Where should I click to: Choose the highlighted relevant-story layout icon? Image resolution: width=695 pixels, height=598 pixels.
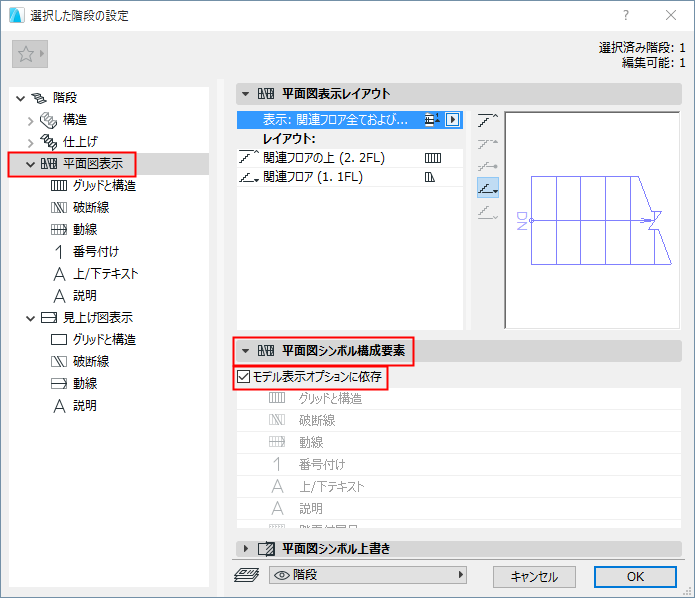click(488, 188)
